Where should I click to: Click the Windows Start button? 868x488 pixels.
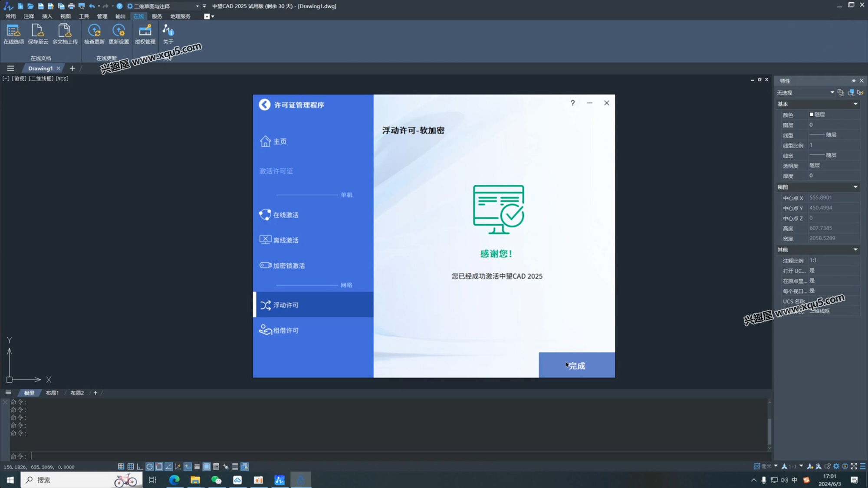click(x=10, y=480)
